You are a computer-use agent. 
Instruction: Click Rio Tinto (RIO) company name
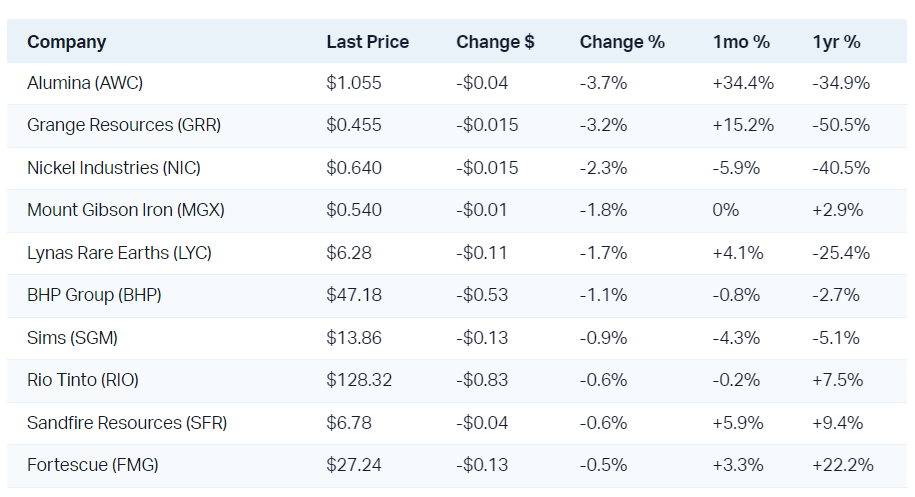83,380
